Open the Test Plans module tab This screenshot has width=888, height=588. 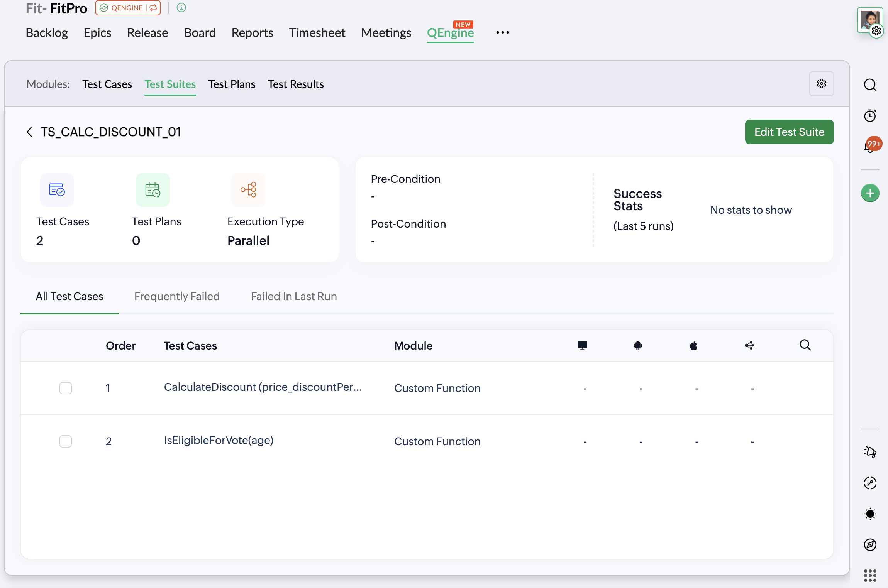coord(232,84)
